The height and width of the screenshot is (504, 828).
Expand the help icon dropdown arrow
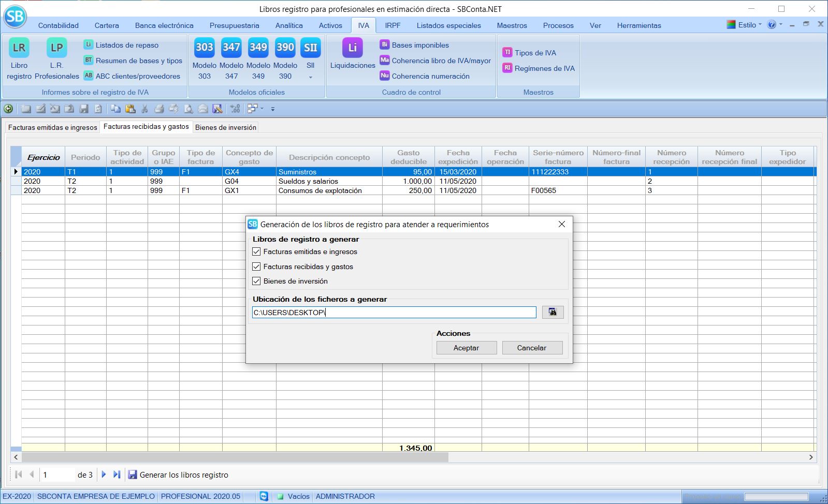tap(781, 25)
